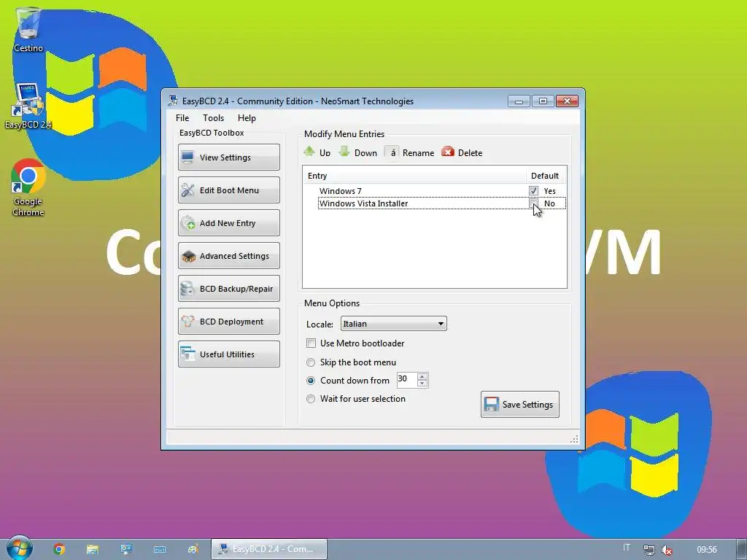The image size is (747, 560).
Task: Click the EasyBCD taskbar window button
Action: click(x=269, y=549)
